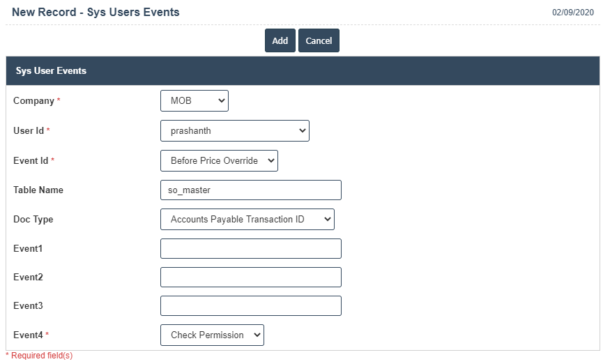Viewport: 610px width, 364px height.
Task: Expand the Doc Type dropdown
Action: [x=247, y=220]
